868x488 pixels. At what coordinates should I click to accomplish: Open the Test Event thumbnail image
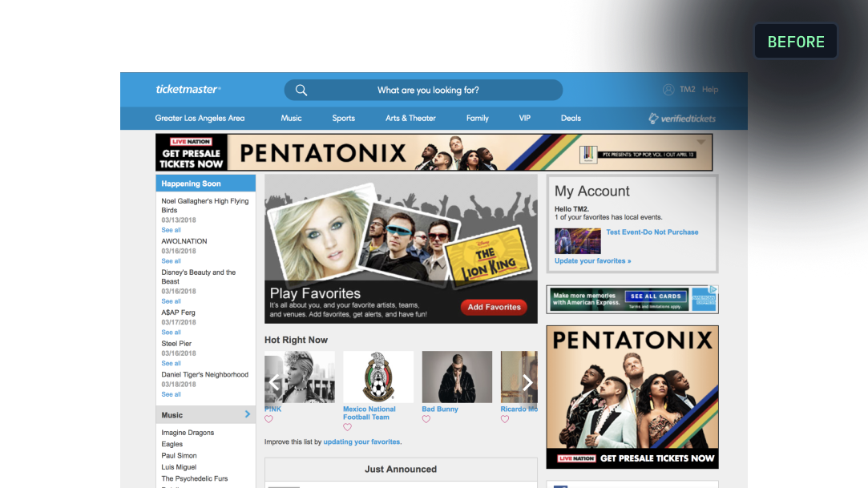[x=577, y=240]
